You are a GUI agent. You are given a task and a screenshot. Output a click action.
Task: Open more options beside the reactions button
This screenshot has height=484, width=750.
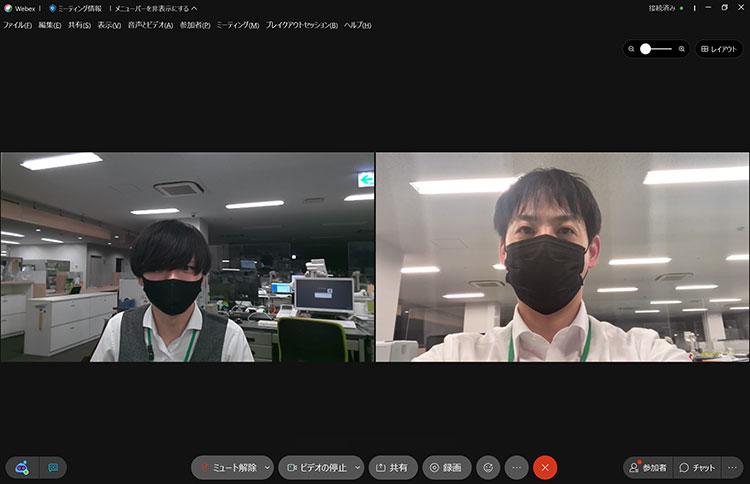pos(516,467)
